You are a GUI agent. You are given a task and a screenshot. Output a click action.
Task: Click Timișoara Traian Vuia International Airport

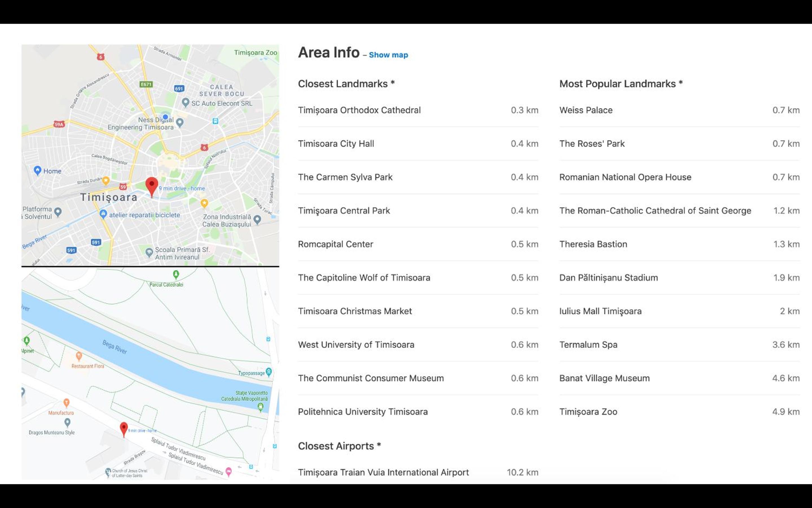point(418,472)
